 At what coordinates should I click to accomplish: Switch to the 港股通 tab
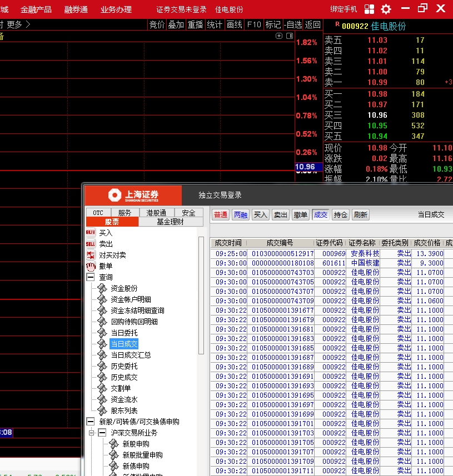point(157,213)
